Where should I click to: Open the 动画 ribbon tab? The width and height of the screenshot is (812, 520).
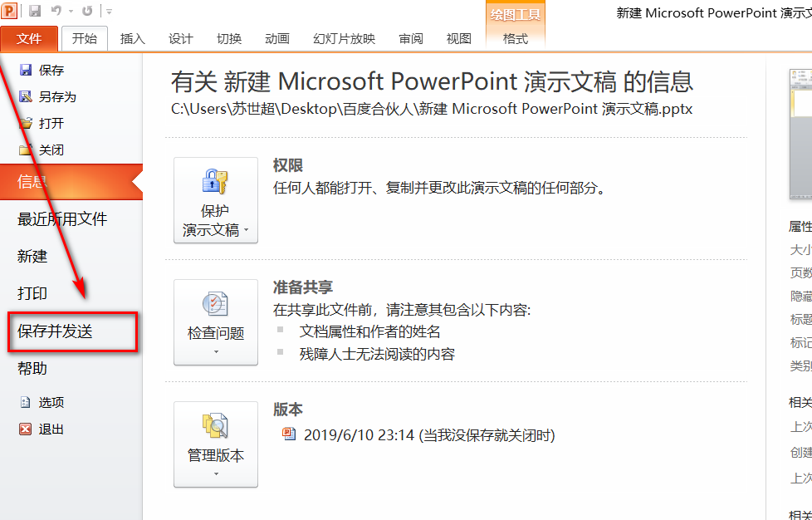coord(277,38)
